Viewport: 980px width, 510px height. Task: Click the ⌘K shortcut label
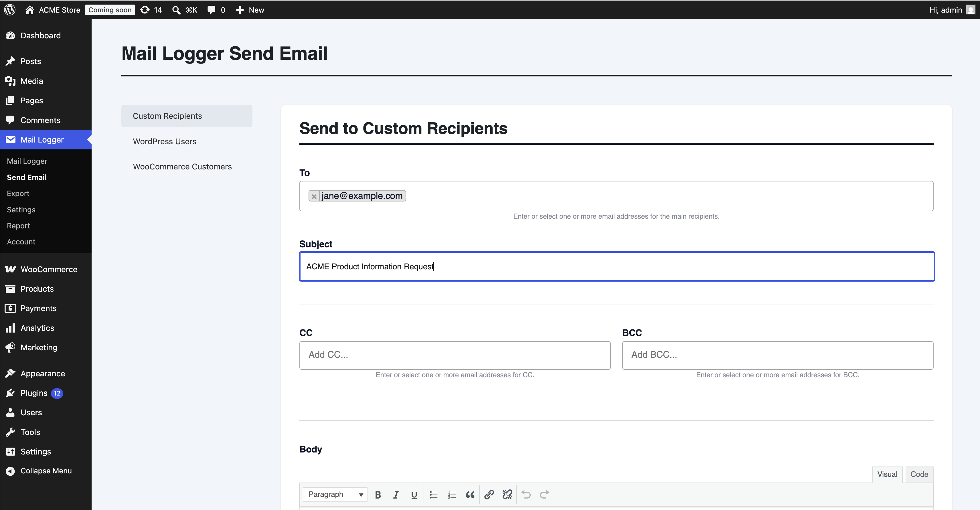pos(191,10)
